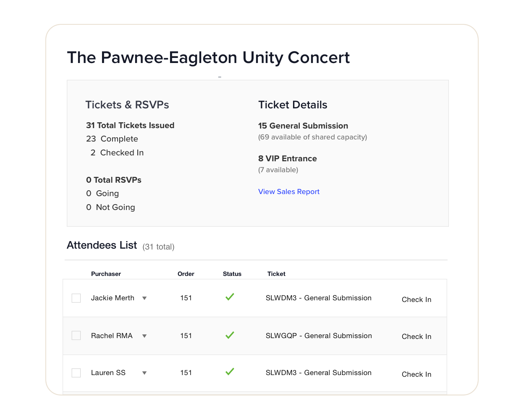This screenshot has height=420, width=524.
Task: Check In attendee Jackie Merth
Action: pos(416,299)
